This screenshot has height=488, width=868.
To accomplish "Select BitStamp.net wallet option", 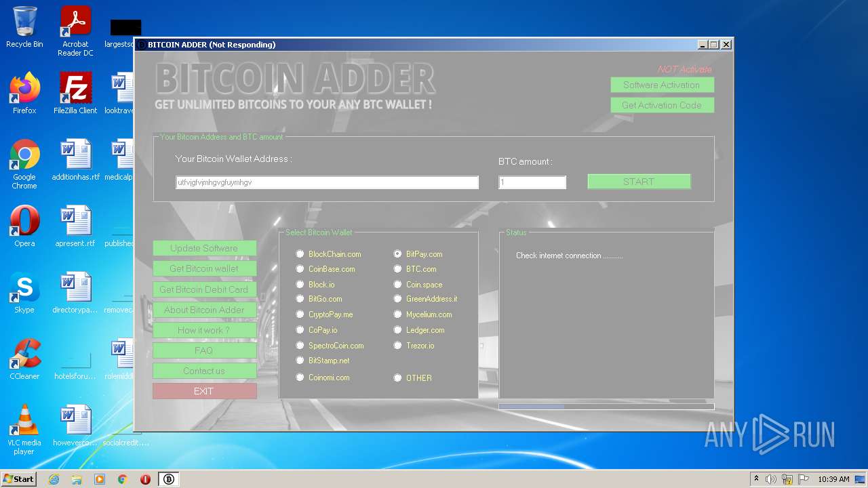I will pyautogui.click(x=323, y=361).
